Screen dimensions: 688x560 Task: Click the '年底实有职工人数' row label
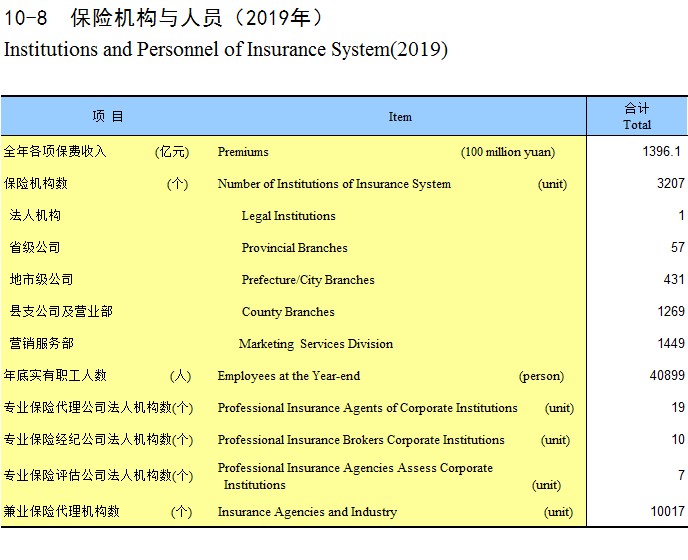point(55,376)
